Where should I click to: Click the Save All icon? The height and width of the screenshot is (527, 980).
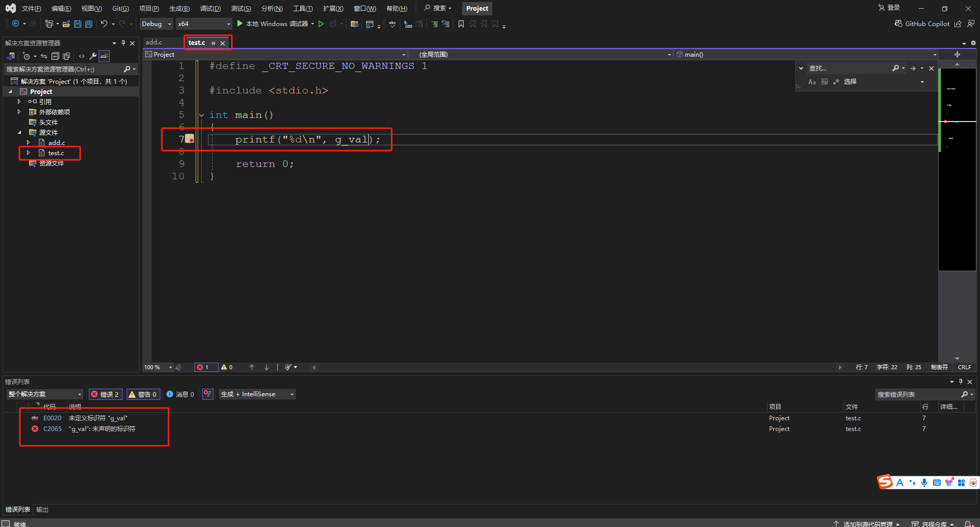coord(89,23)
